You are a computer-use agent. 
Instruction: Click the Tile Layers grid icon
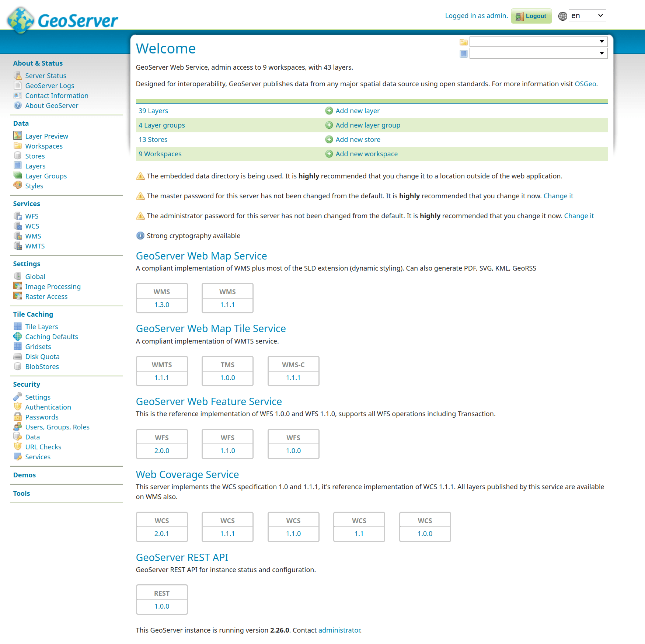tap(18, 326)
